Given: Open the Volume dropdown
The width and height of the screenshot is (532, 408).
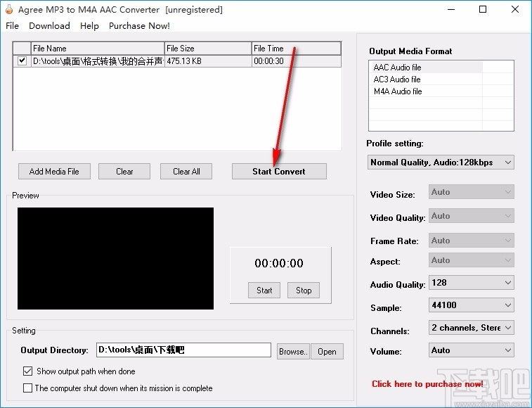Looking at the screenshot, I should pos(472,350).
